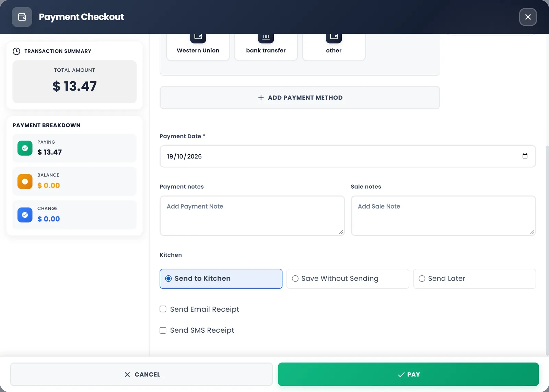Click the Change $ 0.00 value
Viewport: 549px width, 392px height.
point(48,219)
